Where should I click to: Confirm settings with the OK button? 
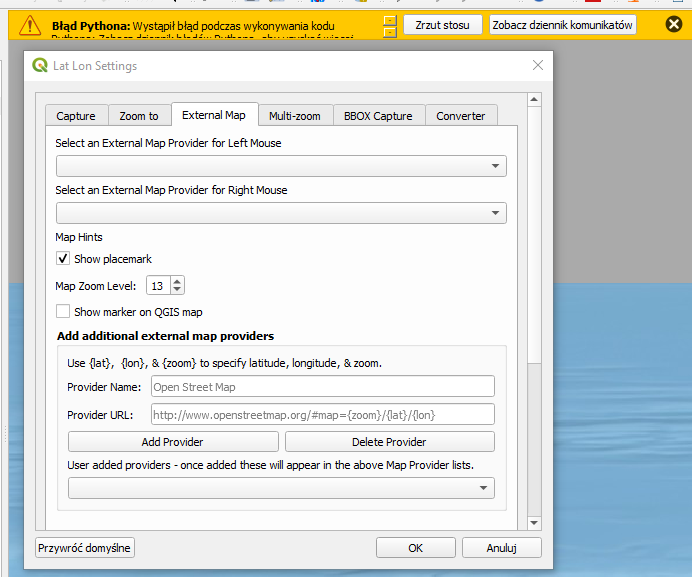(x=416, y=548)
